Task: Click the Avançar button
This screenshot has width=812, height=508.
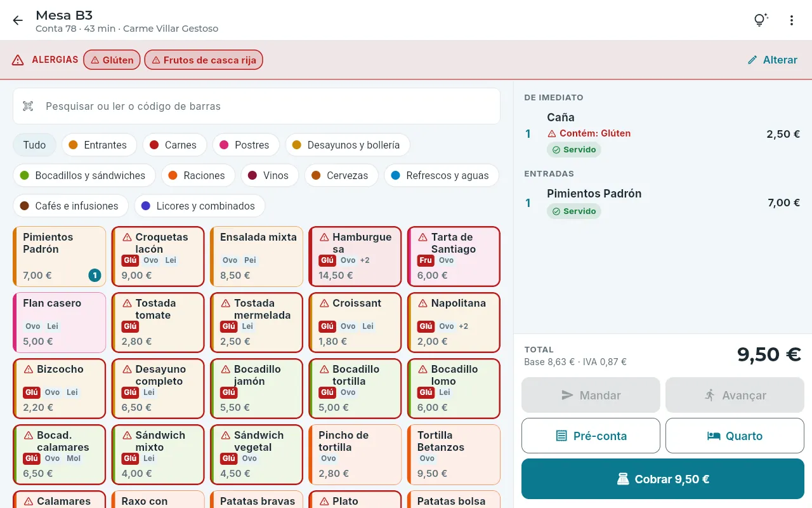Action: pos(735,395)
